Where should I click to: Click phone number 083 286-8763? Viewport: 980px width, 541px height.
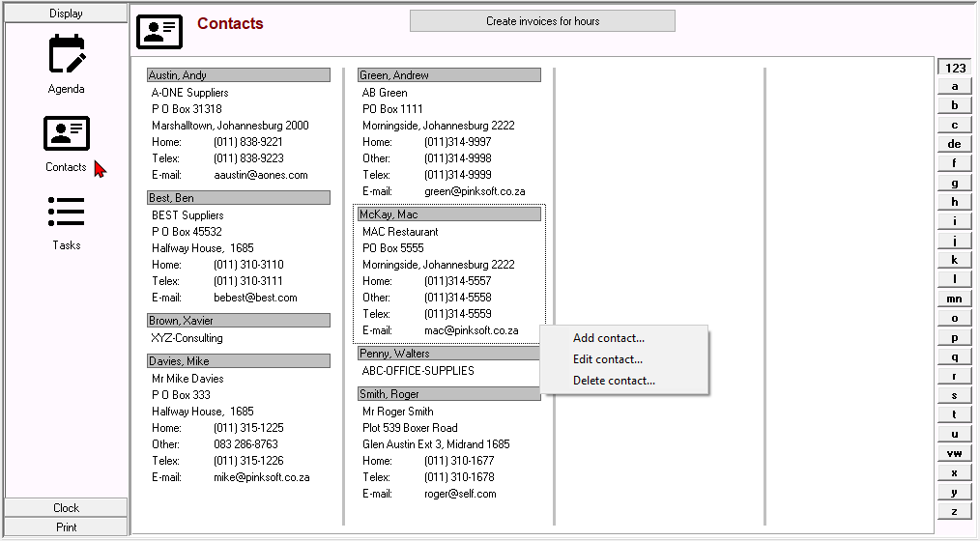pyautogui.click(x=245, y=444)
